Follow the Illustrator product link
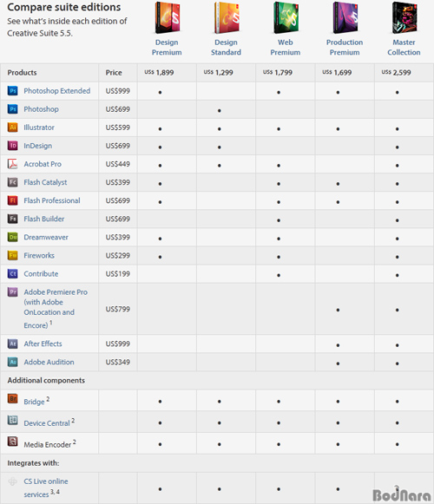 (39, 128)
